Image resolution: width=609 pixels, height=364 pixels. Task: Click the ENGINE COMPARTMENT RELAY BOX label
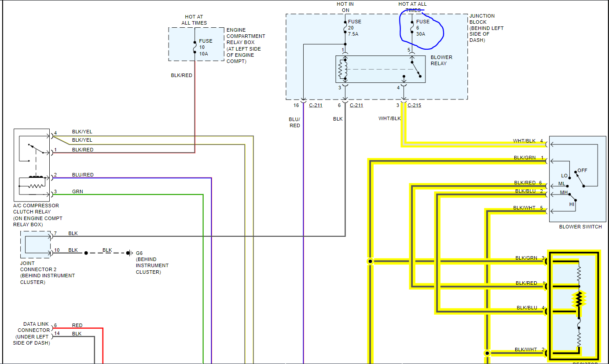tap(246, 46)
